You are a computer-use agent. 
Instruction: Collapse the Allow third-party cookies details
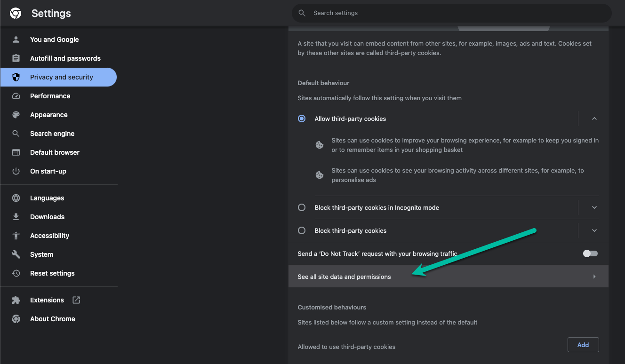click(594, 119)
